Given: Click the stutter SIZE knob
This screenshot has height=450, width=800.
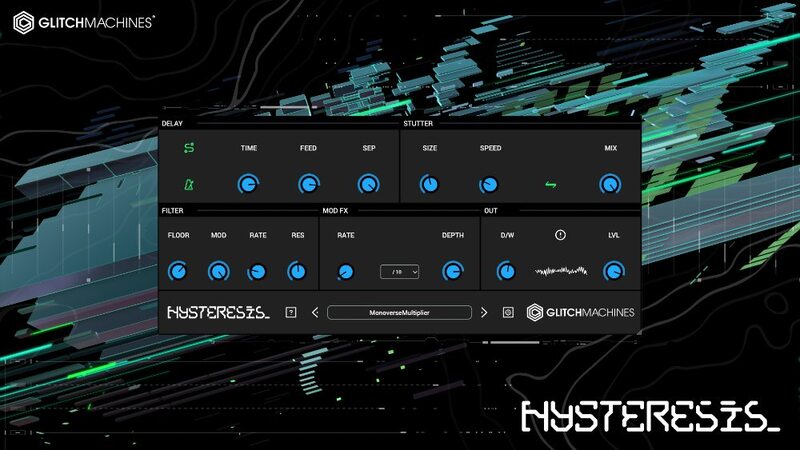Looking at the screenshot, I should (x=429, y=184).
